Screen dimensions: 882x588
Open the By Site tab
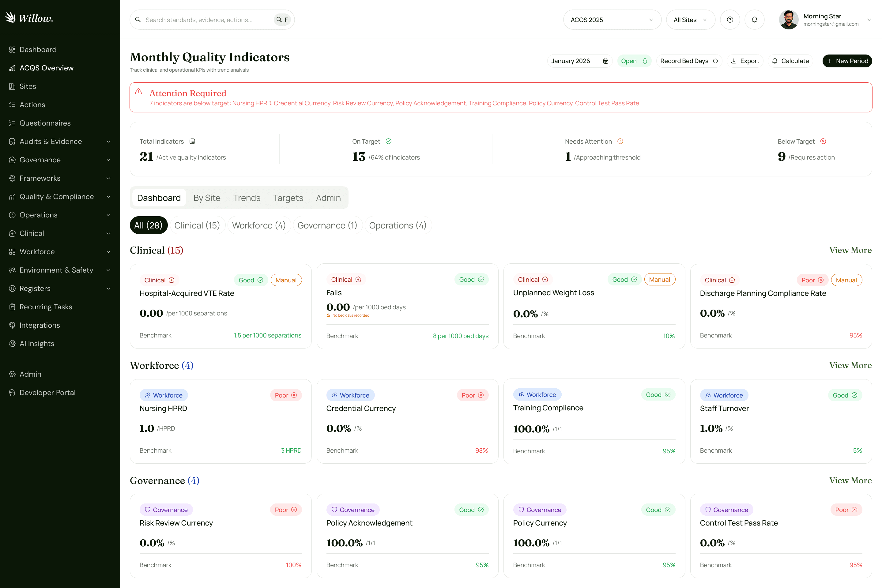pyautogui.click(x=207, y=198)
